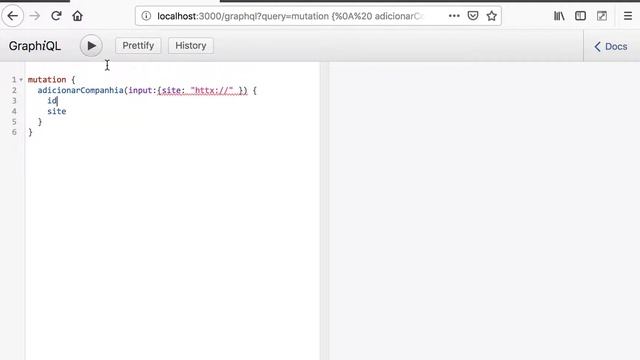Open the Docs explorer
The image size is (640, 360).
[x=611, y=47]
